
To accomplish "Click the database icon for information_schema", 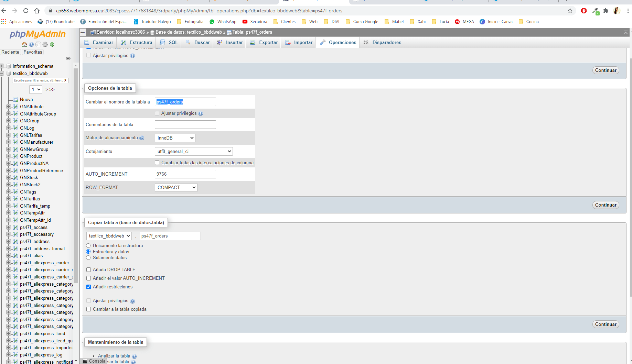I will 9,66.
